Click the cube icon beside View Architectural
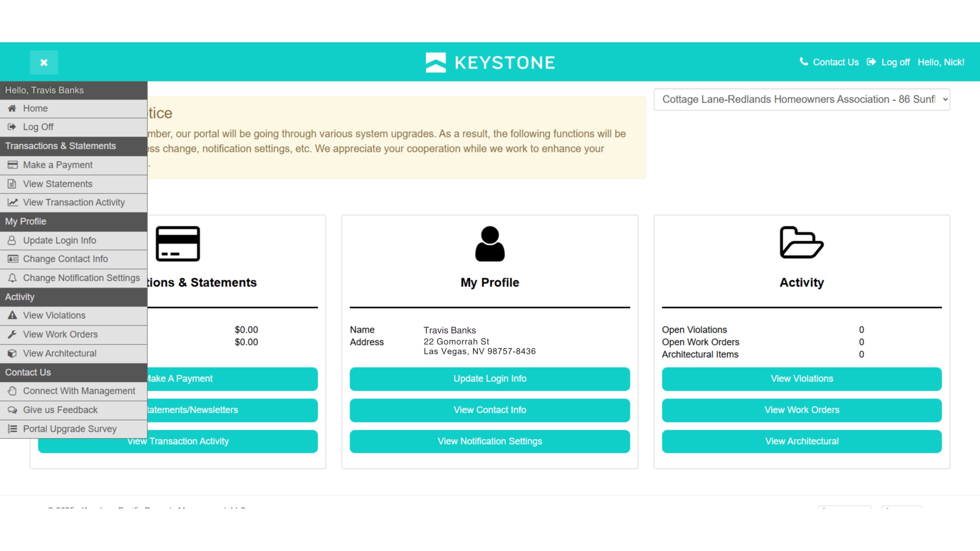Image resolution: width=980 pixels, height=551 pixels. pos(12,353)
